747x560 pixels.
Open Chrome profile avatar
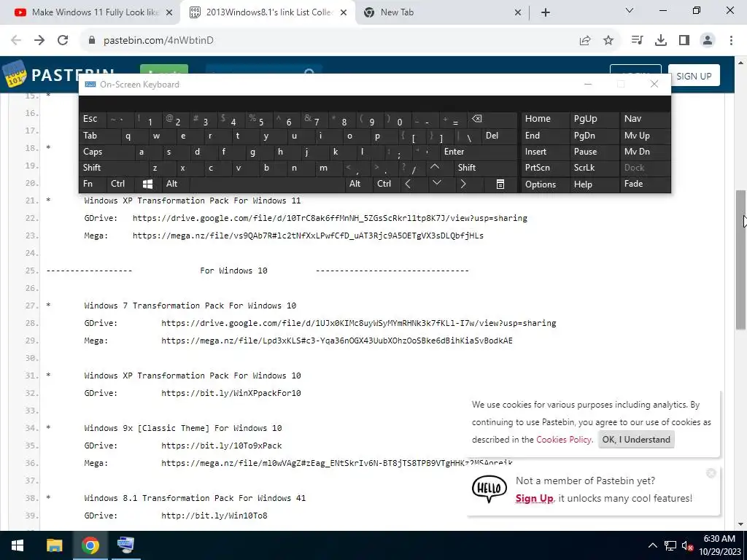(708, 41)
